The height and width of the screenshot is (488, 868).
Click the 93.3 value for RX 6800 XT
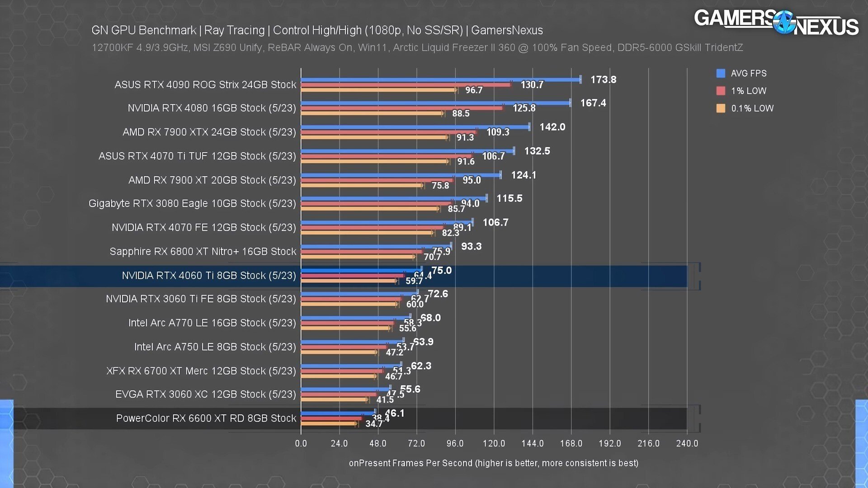coord(472,246)
